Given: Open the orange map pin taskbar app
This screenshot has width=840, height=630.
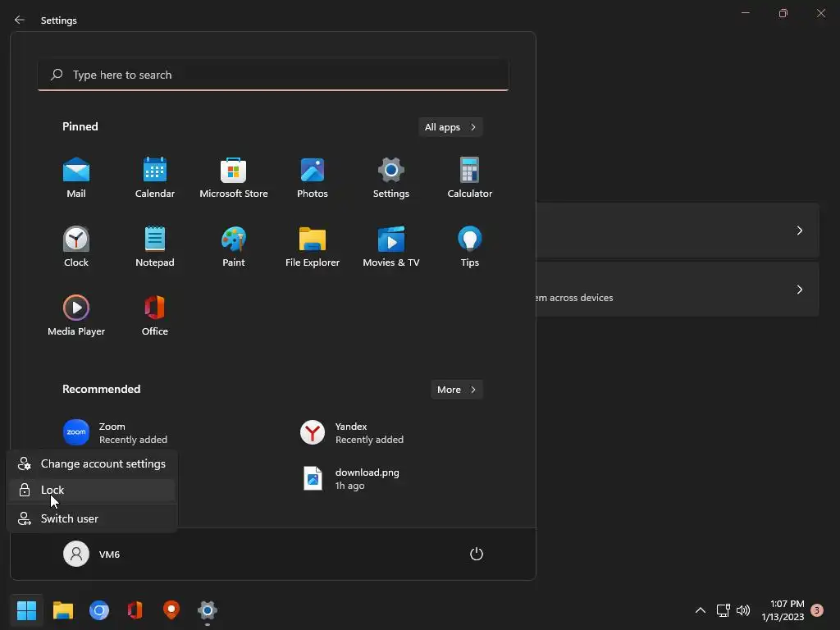Looking at the screenshot, I should coord(171,610).
